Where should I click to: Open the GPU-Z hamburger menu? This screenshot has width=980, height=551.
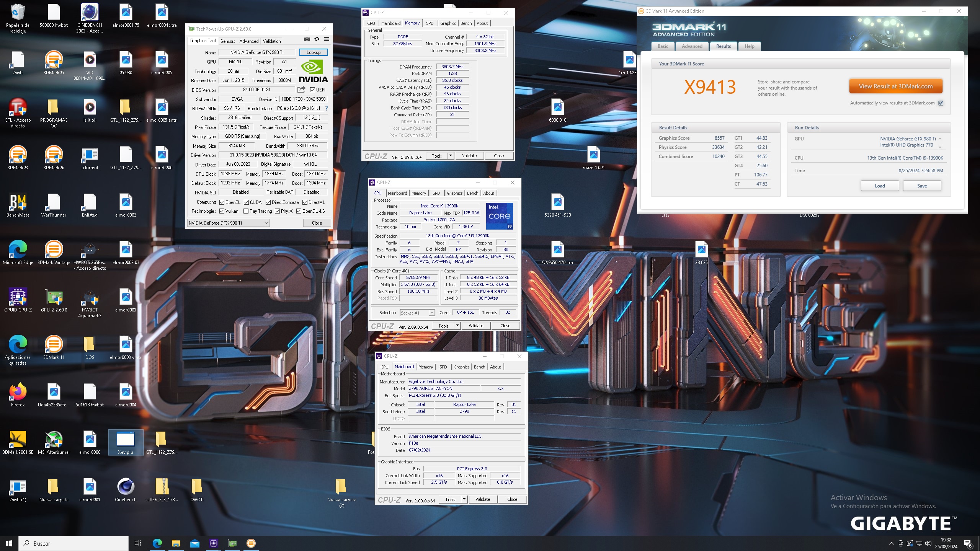coord(327,39)
